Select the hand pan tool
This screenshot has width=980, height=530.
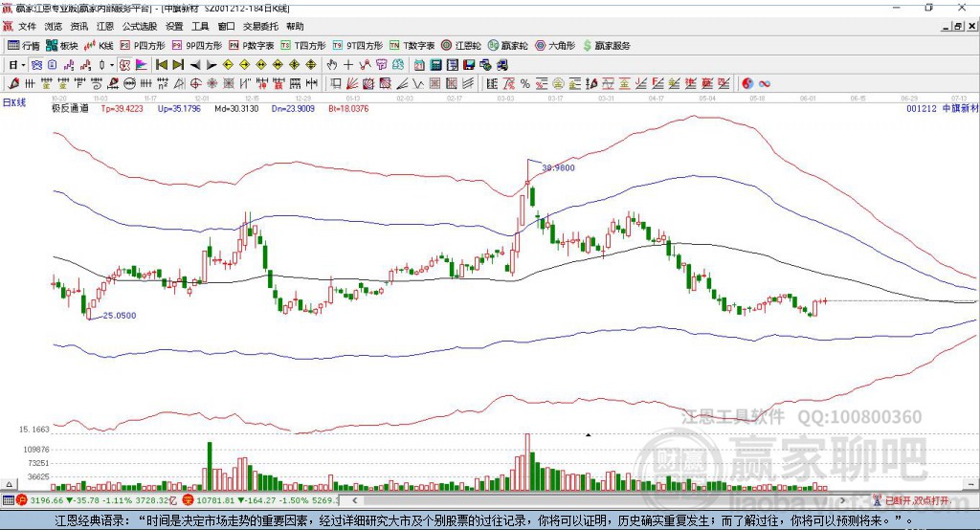point(332,65)
